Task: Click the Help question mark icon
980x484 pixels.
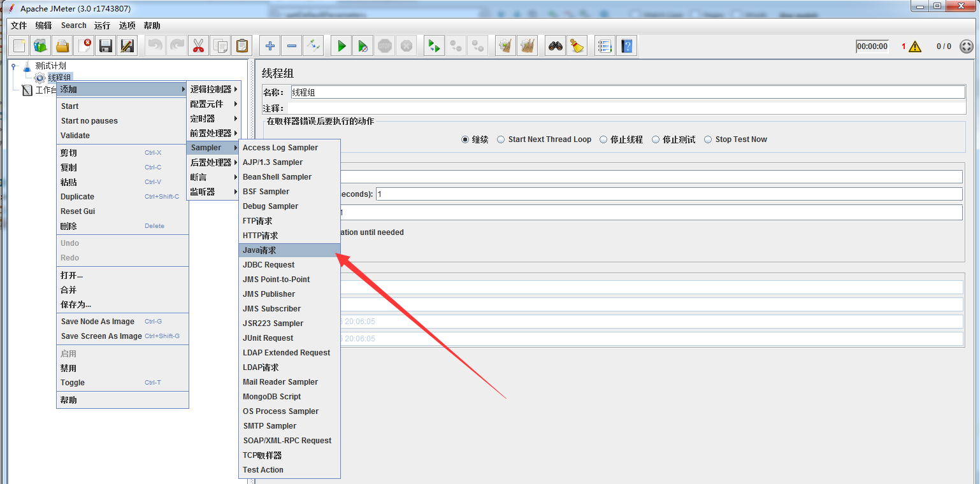Action: point(627,46)
